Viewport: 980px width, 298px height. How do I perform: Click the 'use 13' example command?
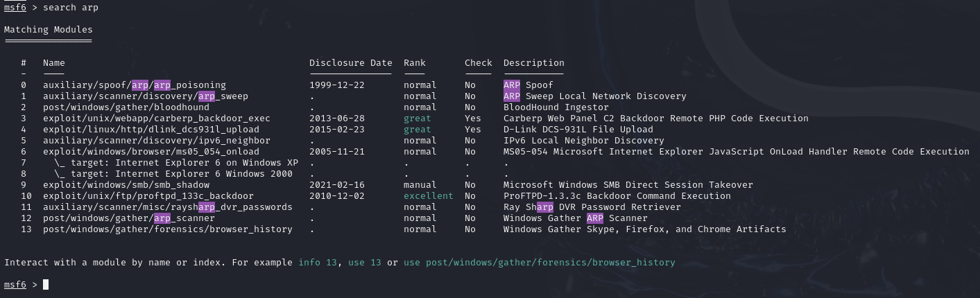(x=365, y=263)
